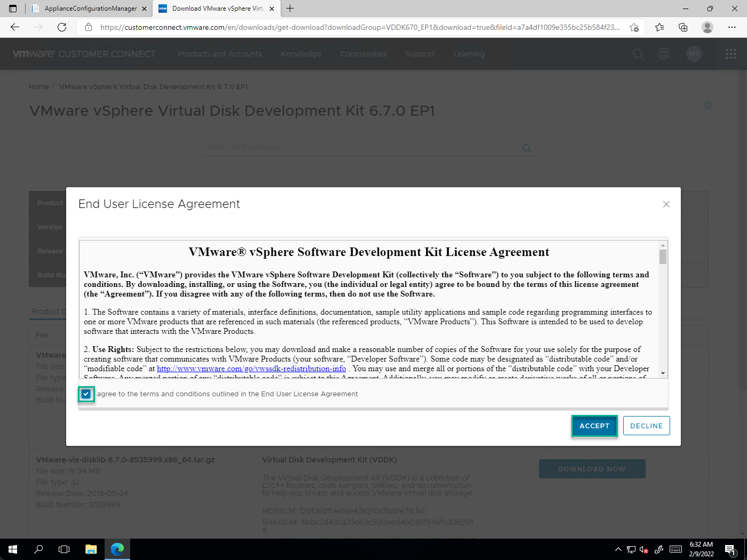The image size is (747, 560).
Task: Click taskbar clock showing 6:32 AM
Action: click(701, 549)
